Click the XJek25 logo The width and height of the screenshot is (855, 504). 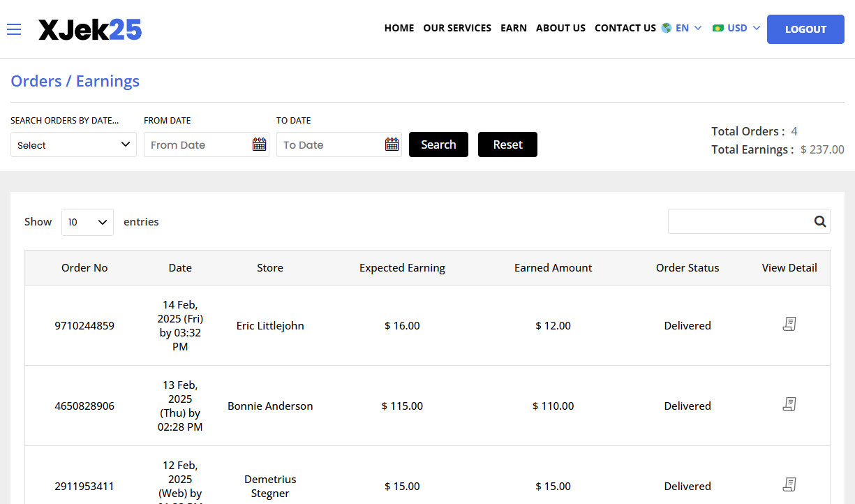pos(90,29)
